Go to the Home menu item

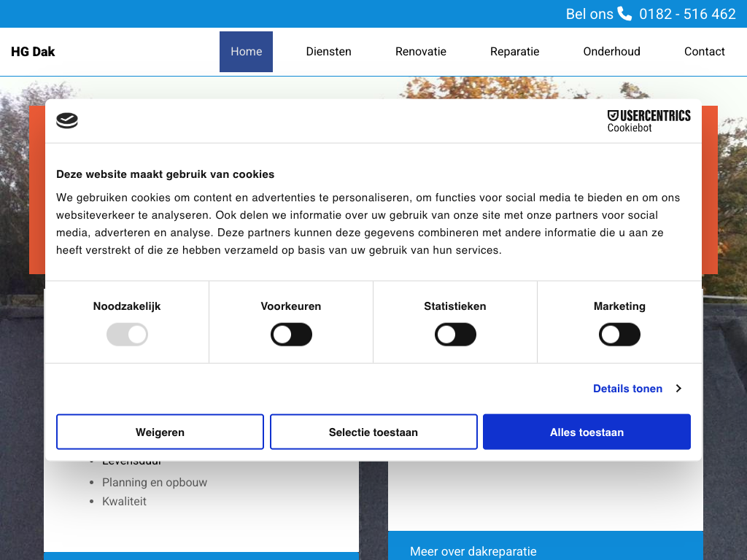(x=246, y=52)
